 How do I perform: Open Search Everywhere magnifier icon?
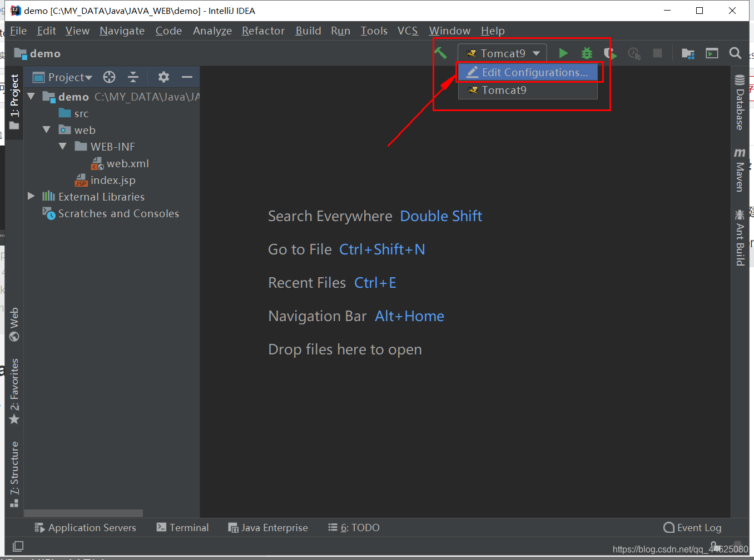(735, 53)
